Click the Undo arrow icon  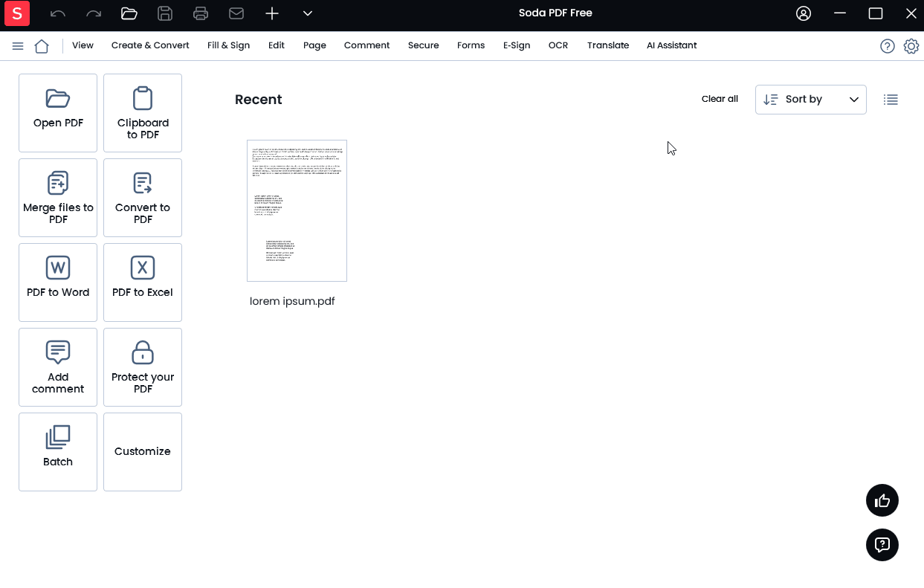58,13
